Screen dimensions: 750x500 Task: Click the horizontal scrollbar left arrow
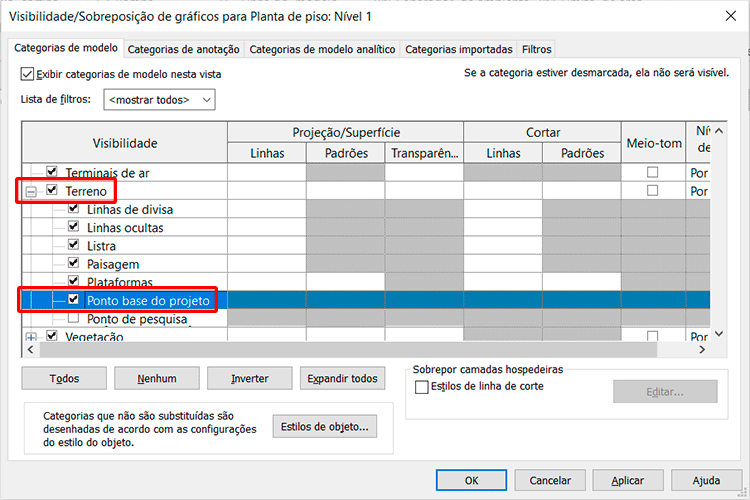pyautogui.click(x=31, y=350)
